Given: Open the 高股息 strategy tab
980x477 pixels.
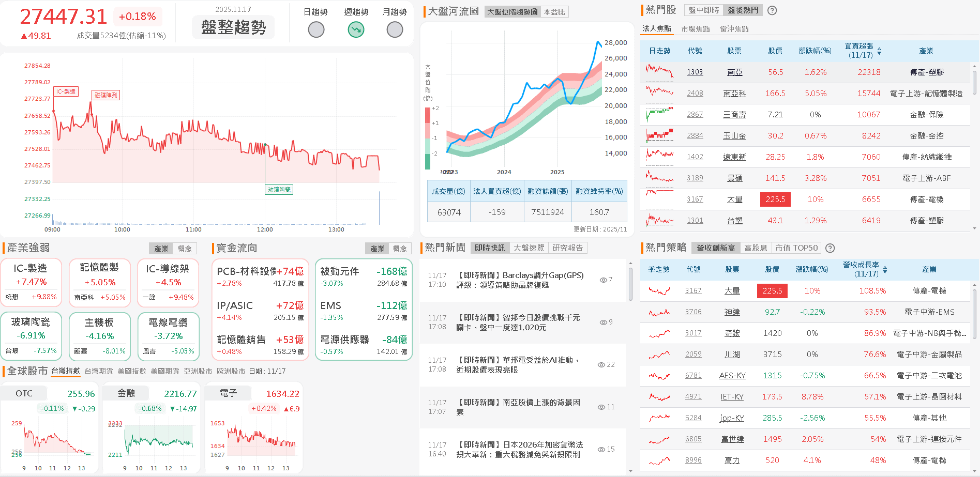Looking at the screenshot, I should (x=756, y=248).
